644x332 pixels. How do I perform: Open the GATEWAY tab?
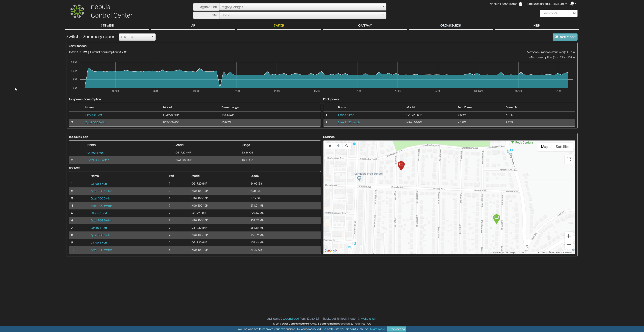click(365, 26)
